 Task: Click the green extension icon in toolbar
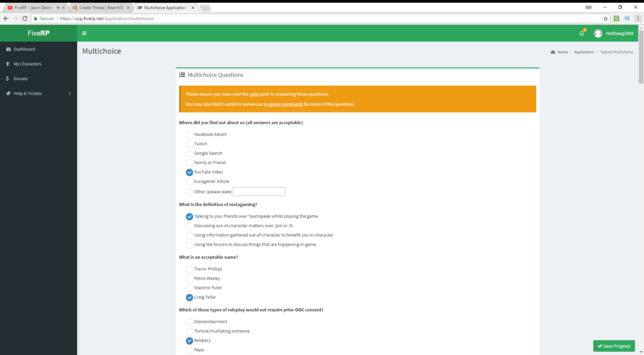(616, 18)
